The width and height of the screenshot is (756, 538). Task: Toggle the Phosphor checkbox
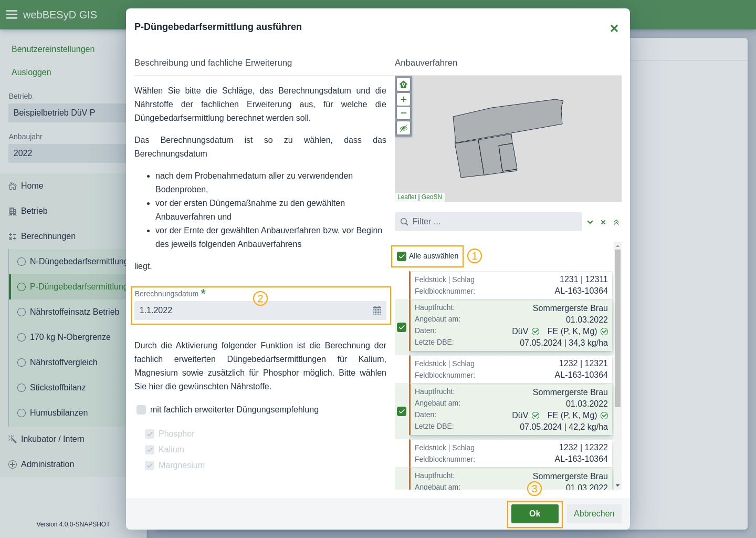tap(150, 434)
